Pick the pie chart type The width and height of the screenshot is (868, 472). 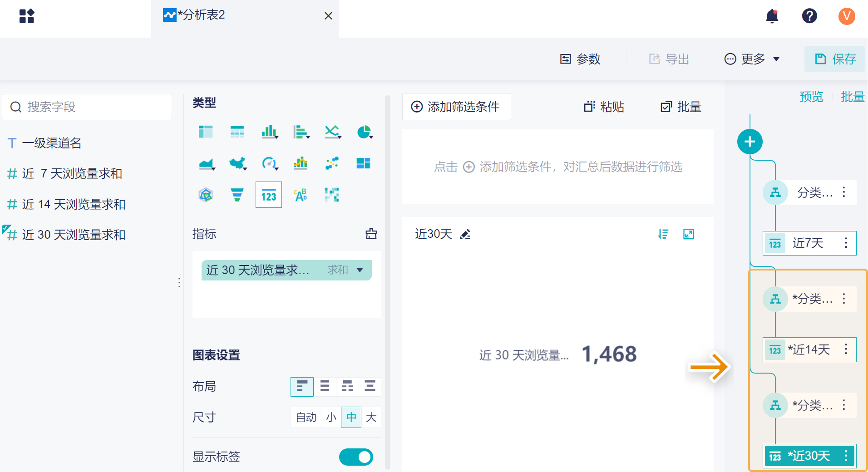coord(365,132)
